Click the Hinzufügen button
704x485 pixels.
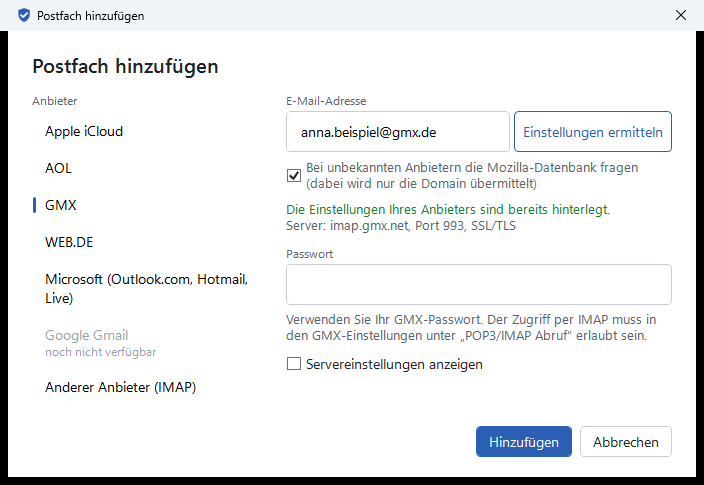click(524, 441)
